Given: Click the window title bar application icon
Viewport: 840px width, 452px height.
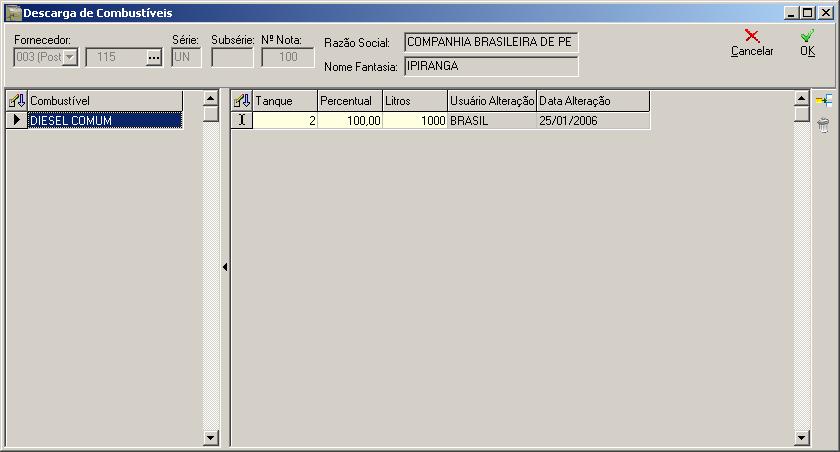Looking at the screenshot, I should (13, 13).
